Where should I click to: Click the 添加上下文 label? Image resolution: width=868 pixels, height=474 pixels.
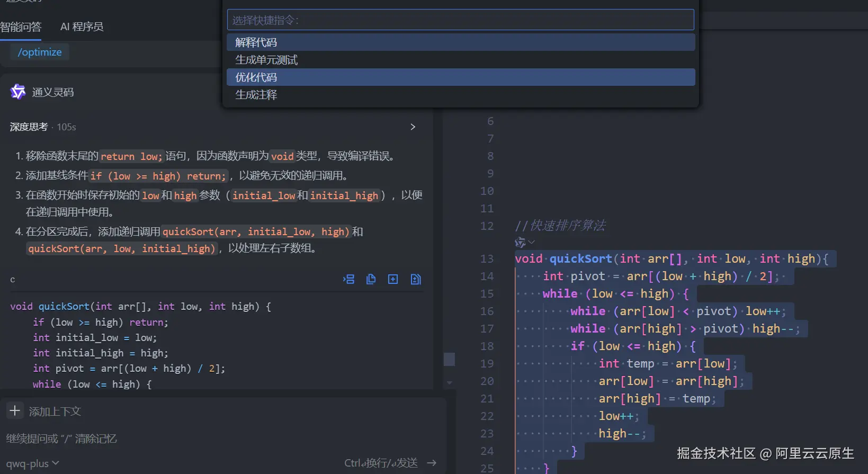[x=55, y=412]
